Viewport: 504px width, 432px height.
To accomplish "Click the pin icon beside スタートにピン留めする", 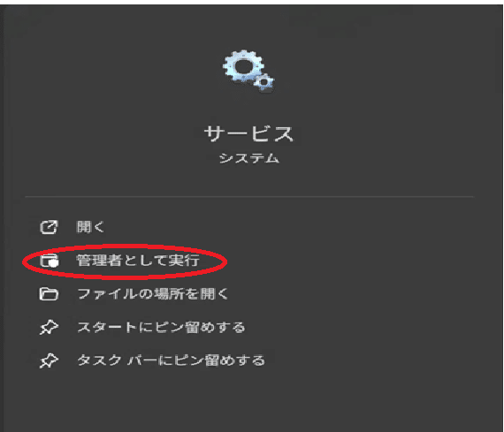I will (49, 328).
